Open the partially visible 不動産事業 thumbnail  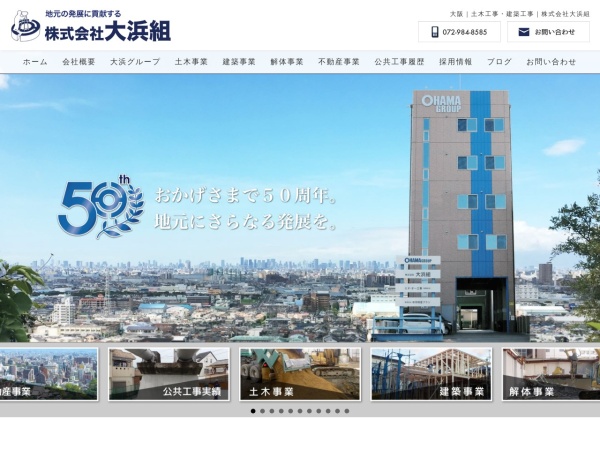click(49, 374)
